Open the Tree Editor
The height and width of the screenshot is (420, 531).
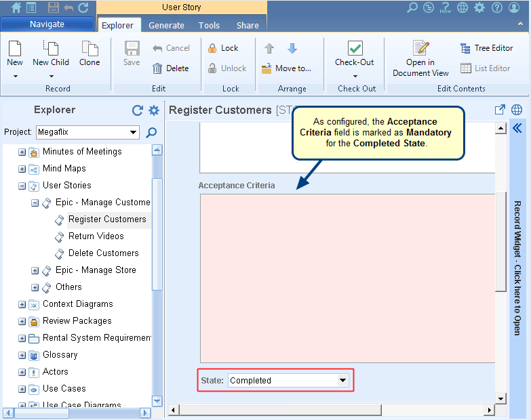[487, 48]
